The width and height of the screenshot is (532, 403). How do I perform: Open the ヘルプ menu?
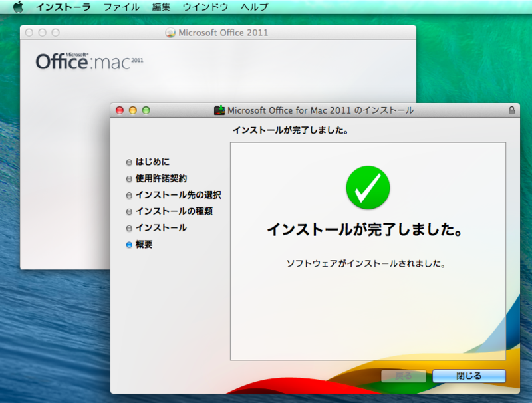(255, 7)
